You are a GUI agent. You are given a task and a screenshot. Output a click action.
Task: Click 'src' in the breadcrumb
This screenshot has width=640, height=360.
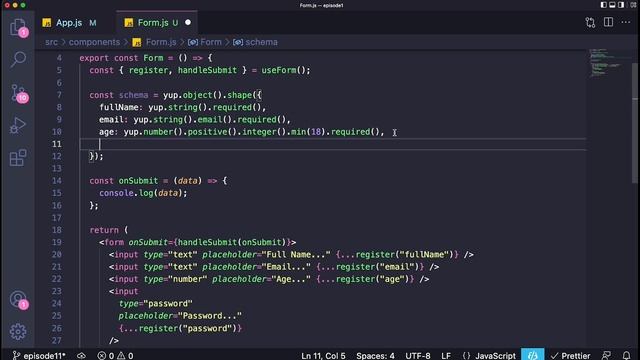(51, 42)
